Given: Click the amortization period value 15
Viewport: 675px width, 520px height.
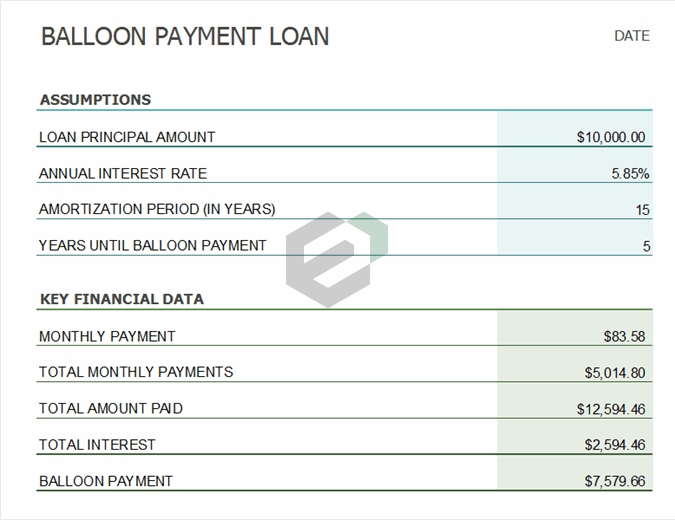Looking at the screenshot, I should tap(641, 210).
